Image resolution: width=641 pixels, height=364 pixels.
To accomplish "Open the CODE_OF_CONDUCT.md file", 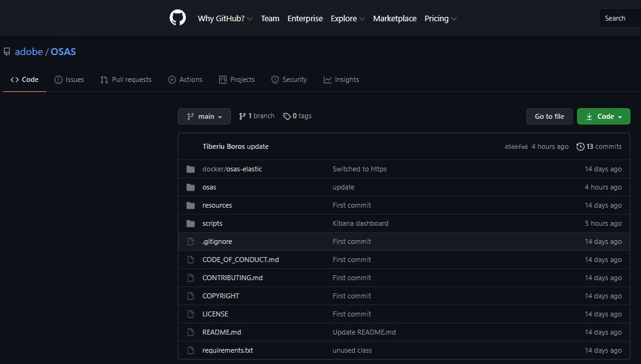I will [240, 260].
